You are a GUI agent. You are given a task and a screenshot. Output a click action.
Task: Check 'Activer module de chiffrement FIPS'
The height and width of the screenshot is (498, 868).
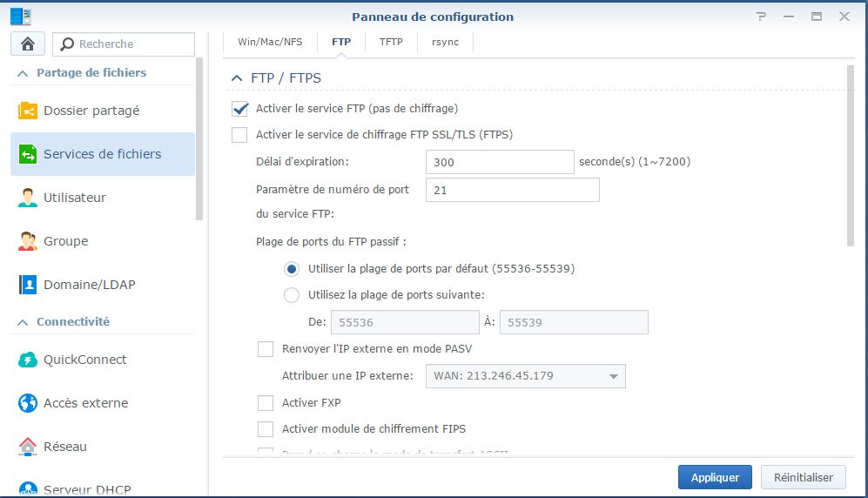(x=266, y=429)
